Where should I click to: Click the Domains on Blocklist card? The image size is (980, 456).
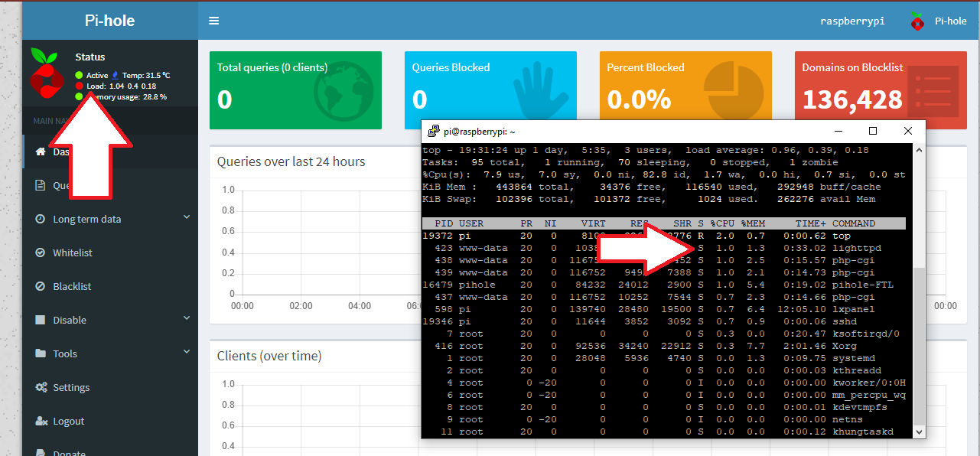tap(881, 85)
